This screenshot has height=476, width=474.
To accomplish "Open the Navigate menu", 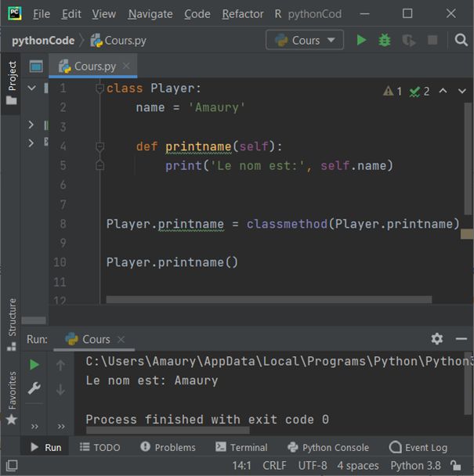I will 150,14.
